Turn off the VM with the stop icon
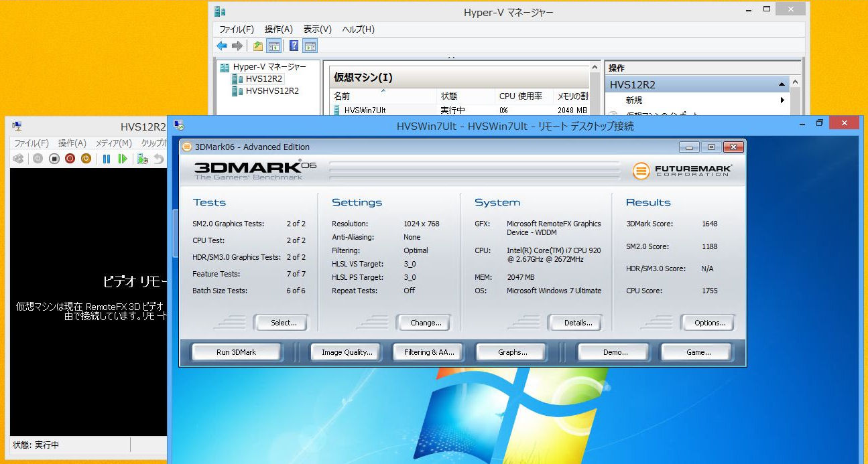 [54, 159]
